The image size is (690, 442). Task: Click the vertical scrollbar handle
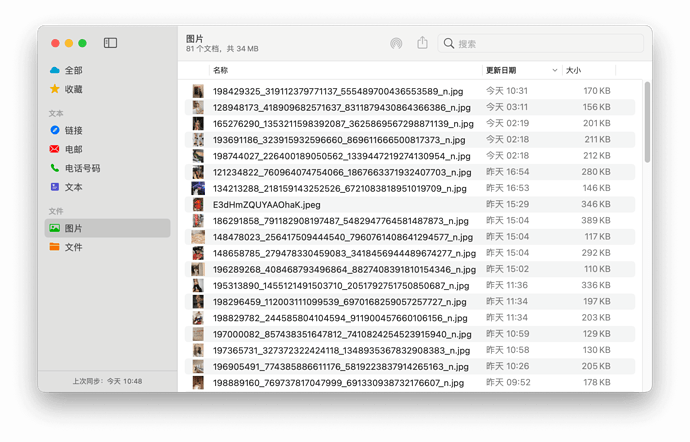pyautogui.click(x=647, y=122)
